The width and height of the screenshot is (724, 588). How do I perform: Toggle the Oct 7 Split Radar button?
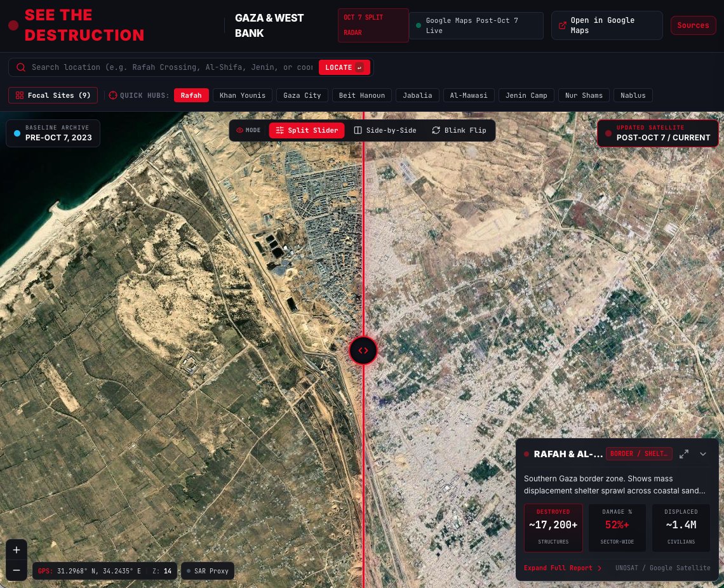coord(373,25)
